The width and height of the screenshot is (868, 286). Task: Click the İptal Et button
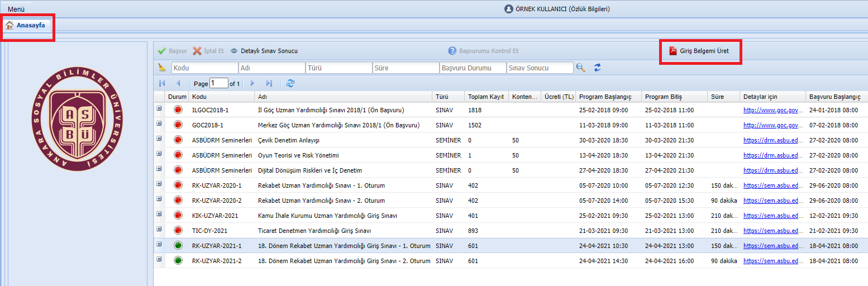208,51
